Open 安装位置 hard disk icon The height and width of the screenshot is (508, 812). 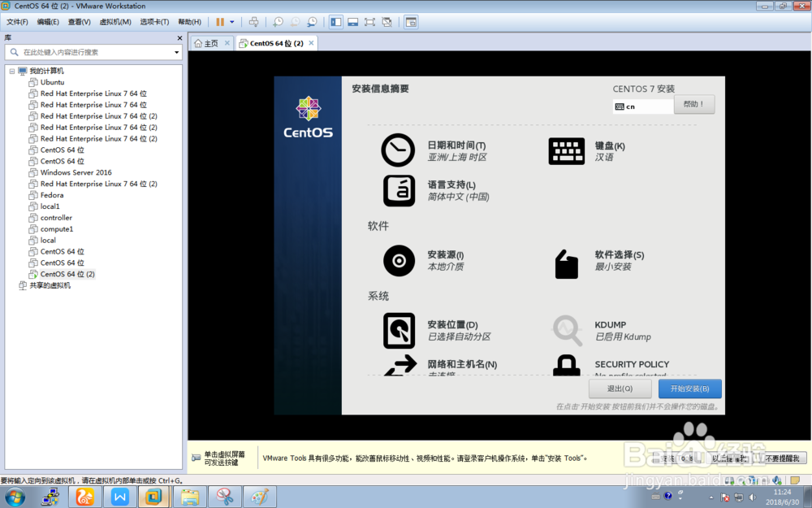click(x=399, y=331)
